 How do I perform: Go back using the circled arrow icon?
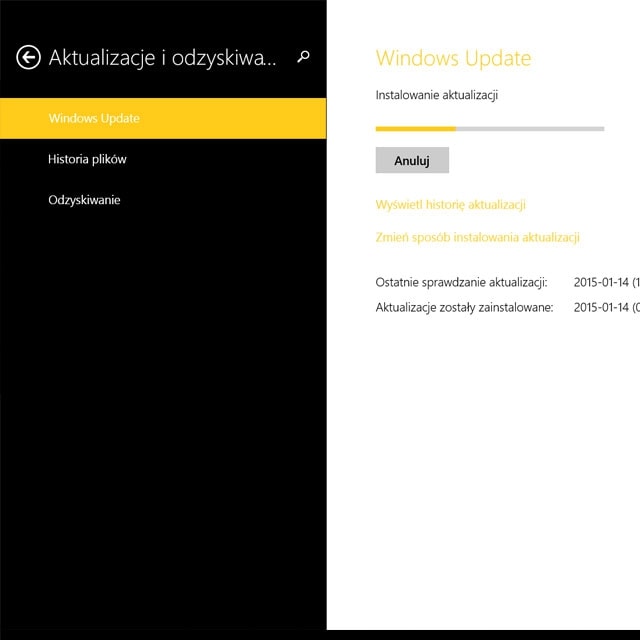pyautogui.click(x=28, y=57)
